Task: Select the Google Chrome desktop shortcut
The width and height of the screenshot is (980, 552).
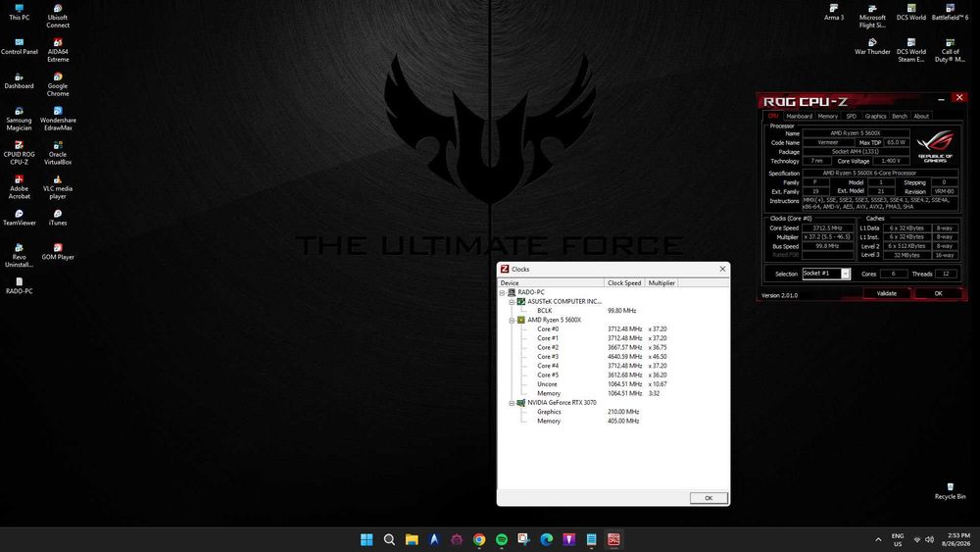Action: tap(58, 84)
